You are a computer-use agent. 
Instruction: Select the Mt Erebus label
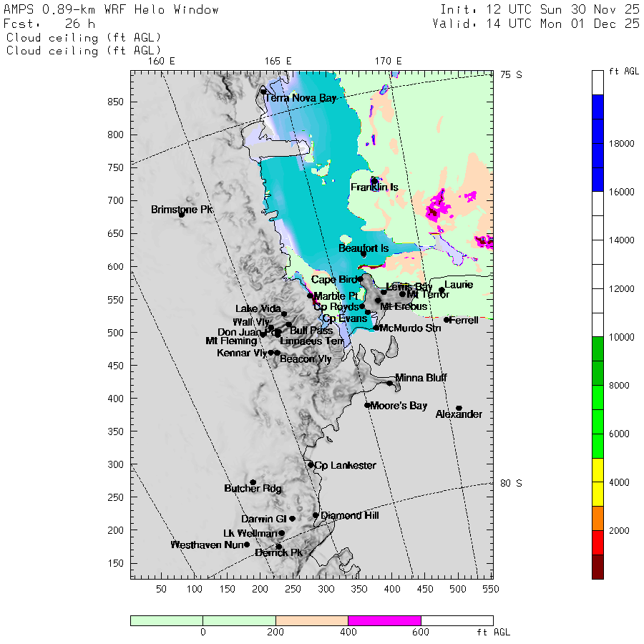tap(404, 306)
